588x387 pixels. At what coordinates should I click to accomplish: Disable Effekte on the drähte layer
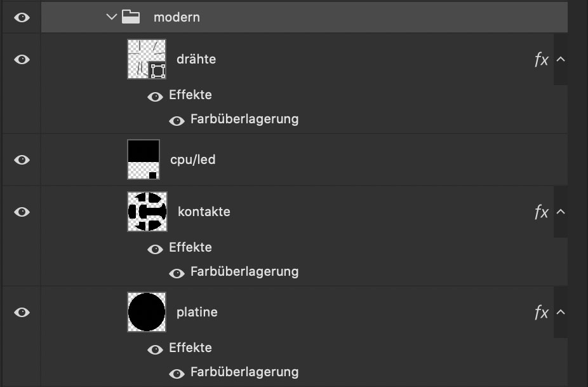pyautogui.click(x=155, y=97)
